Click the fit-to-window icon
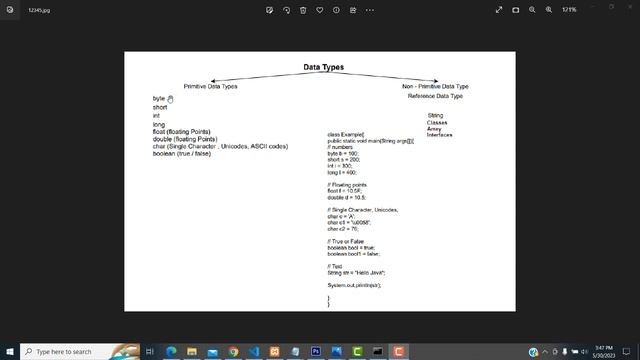This screenshot has height=360, width=640. (x=516, y=10)
